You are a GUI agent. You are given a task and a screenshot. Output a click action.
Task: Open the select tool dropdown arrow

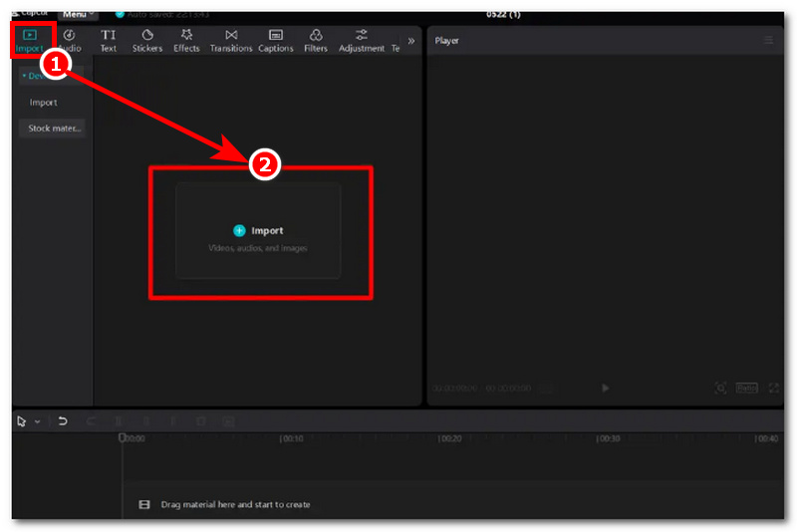[38, 421]
